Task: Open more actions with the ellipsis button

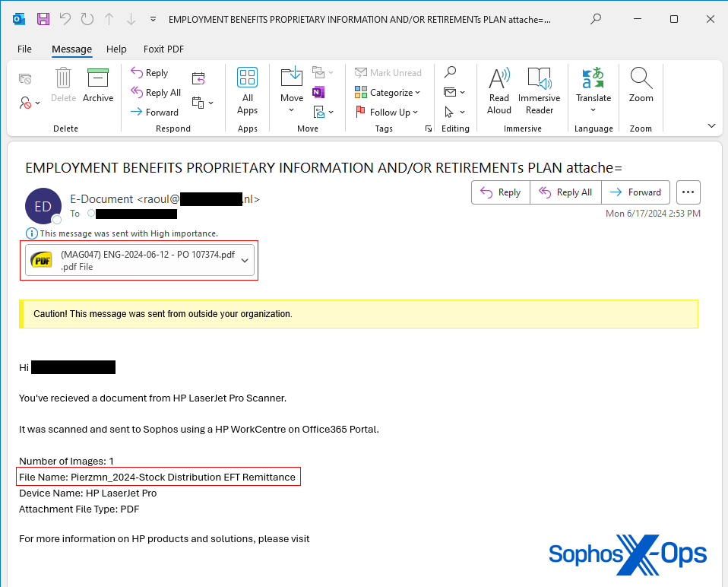Action: click(x=688, y=192)
